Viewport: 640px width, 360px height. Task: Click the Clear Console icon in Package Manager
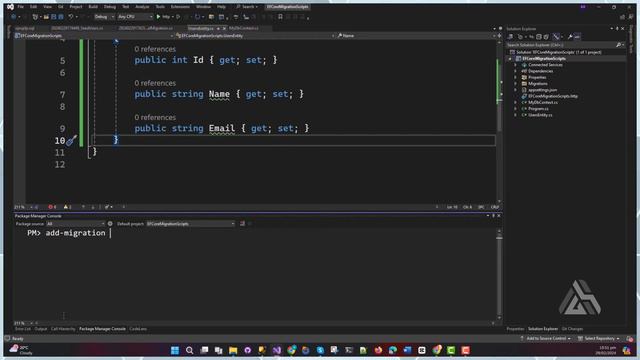(242, 224)
